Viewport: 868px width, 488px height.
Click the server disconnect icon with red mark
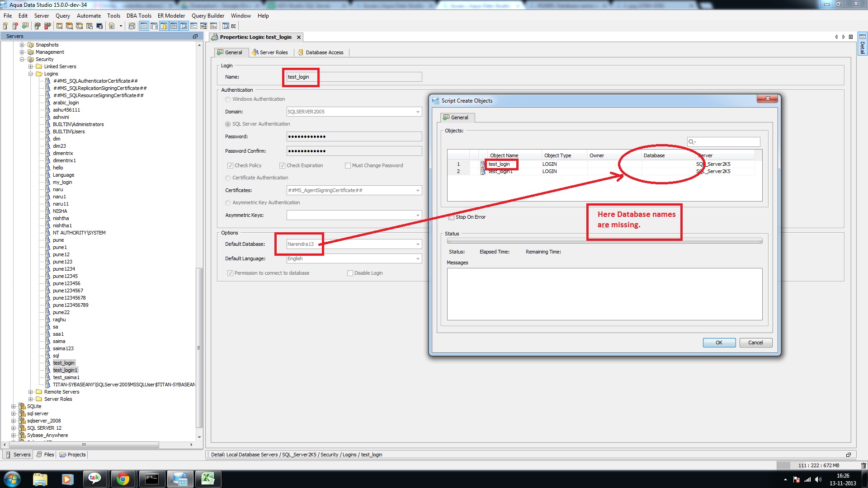point(47,26)
